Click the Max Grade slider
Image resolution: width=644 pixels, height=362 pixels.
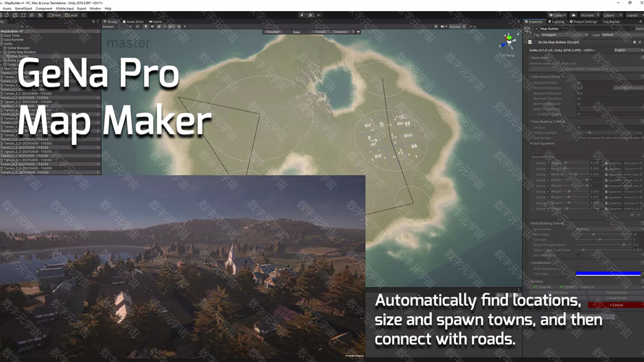[603, 234]
